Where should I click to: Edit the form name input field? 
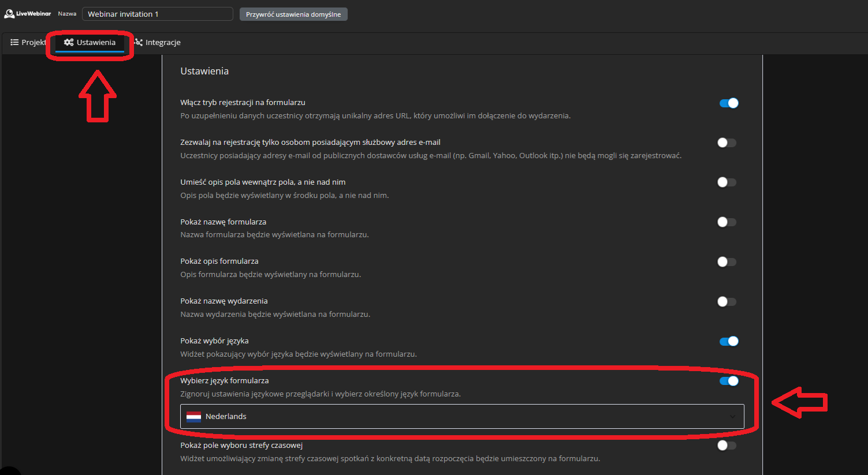157,14
